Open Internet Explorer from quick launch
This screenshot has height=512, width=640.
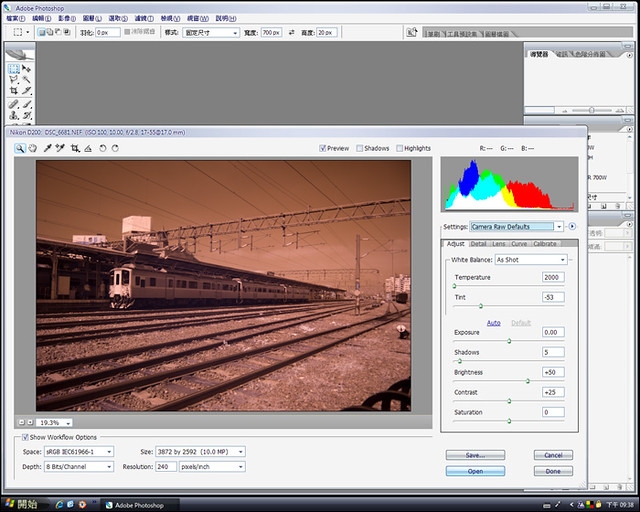(59, 505)
